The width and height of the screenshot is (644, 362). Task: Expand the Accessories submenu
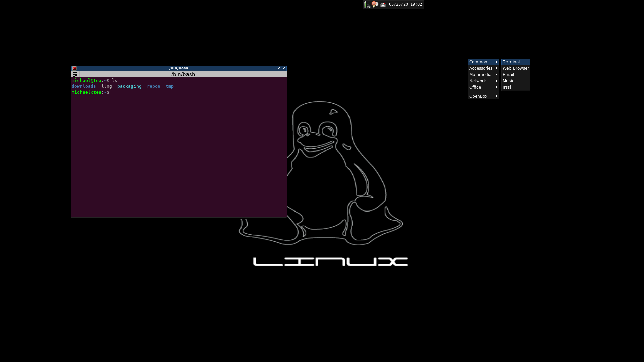click(483, 68)
